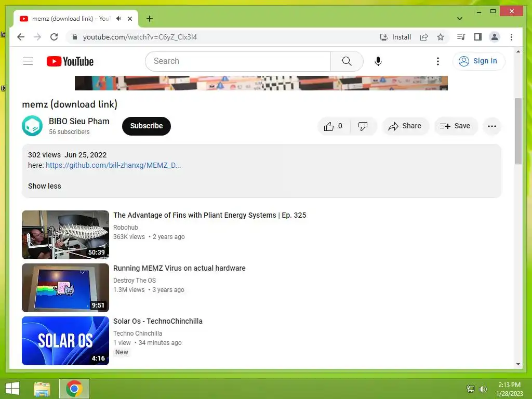The height and width of the screenshot is (399, 532).
Task: Click the page scrollbar thumb
Action: (x=518, y=131)
